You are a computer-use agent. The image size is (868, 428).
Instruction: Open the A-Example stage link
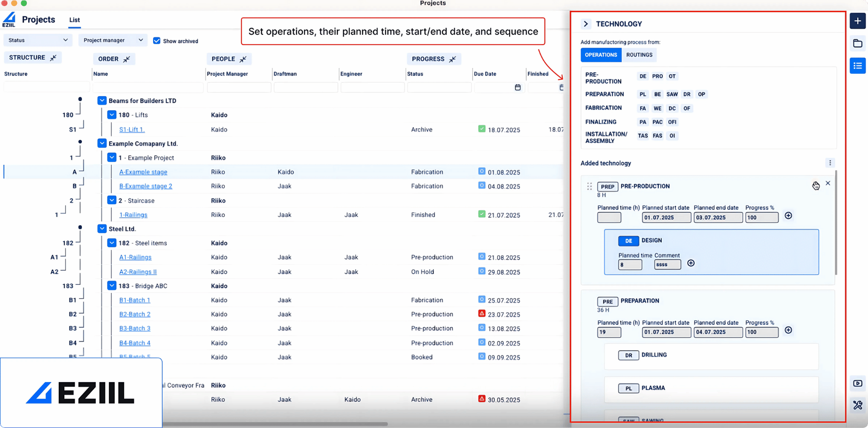pyautogui.click(x=143, y=172)
